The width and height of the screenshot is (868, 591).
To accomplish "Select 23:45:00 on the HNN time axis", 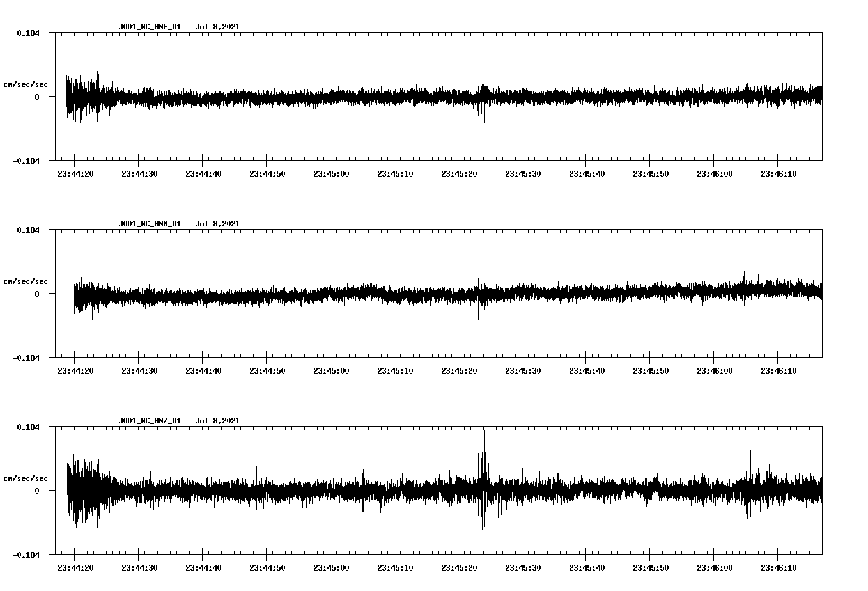I will [331, 370].
